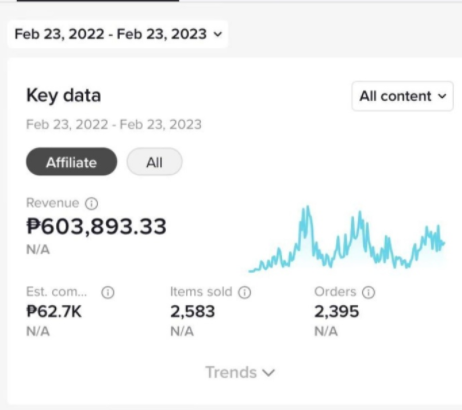The height and width of the screenshot is (410, 462).
Task: Show the Orders metric info icon
Action: pyautogui.click(x=368, y=292)
